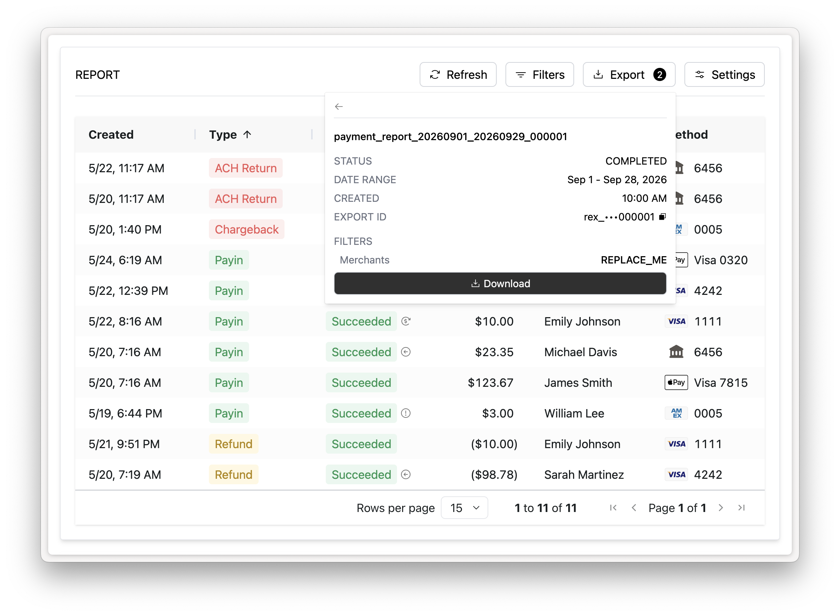Jump to the last page arrow
Viewport: 840px width, 616px height.
coord(742,508)
